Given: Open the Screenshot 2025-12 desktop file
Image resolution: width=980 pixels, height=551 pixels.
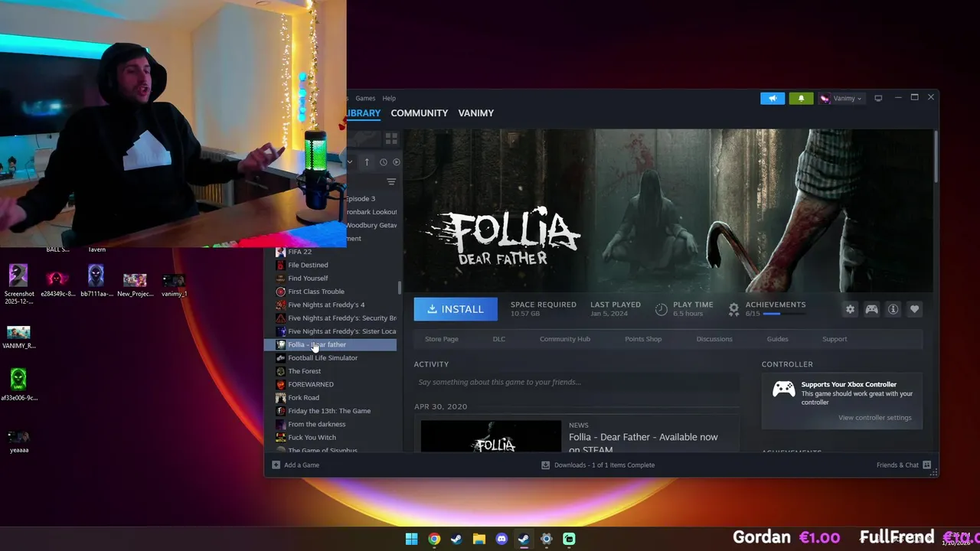Looking at the screenshot, I should [x=18, y=284].
